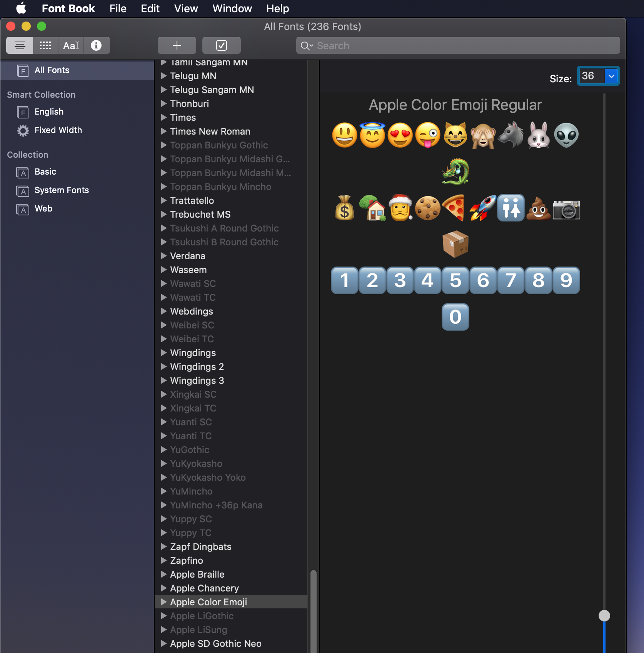Click the keycap 5 emoji
Screen dimensions: 644x653
(455, 280)
